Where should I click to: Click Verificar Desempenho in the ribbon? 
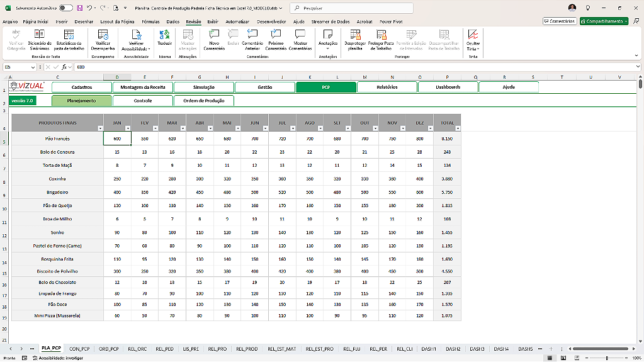pyautogui.click(x=103, y=35)
